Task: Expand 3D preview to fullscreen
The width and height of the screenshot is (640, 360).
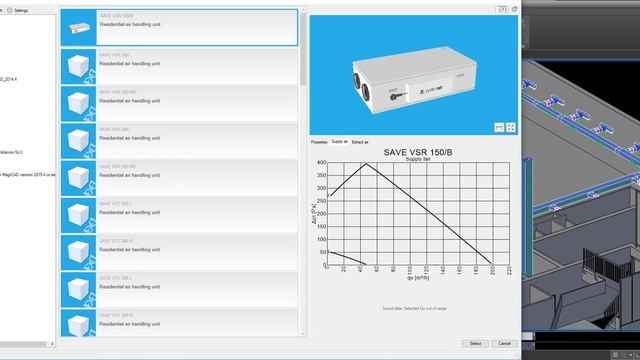Action: [x=511, y=127]
